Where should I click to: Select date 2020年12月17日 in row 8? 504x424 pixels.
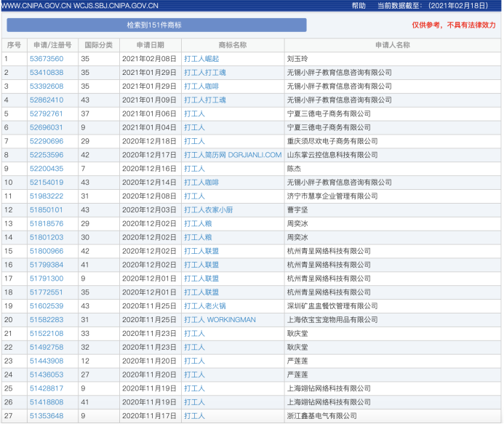pos(149,155)
